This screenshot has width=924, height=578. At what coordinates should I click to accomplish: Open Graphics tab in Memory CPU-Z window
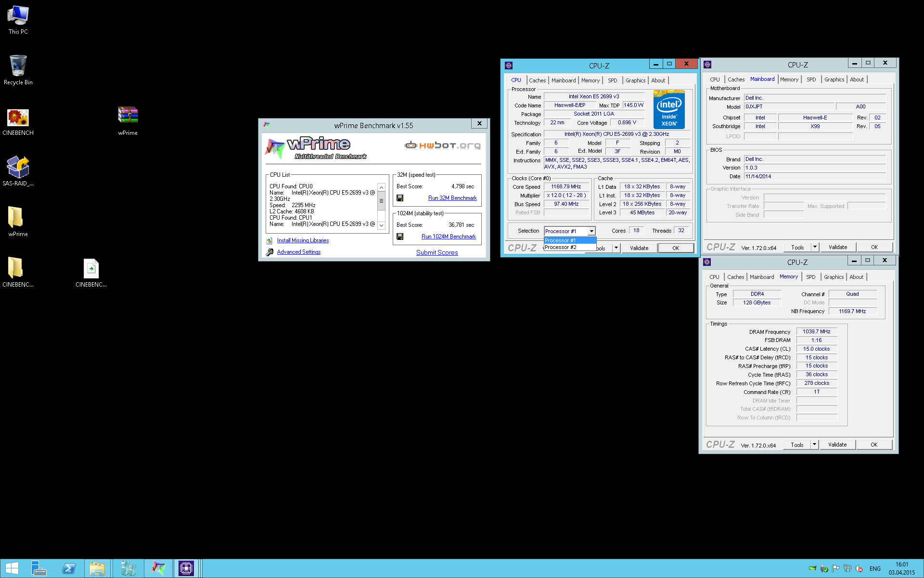coord(834,277)
